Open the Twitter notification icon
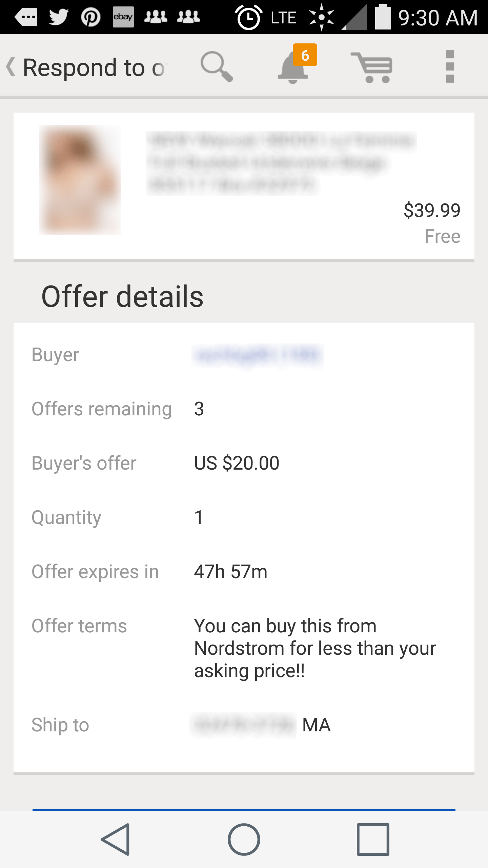488x868 pixels. [x=58, y=16]
